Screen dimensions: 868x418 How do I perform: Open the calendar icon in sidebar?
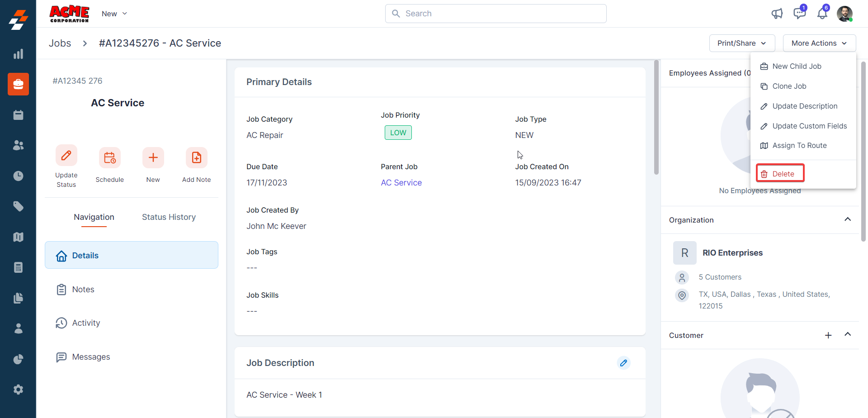[x=18, y=115]
